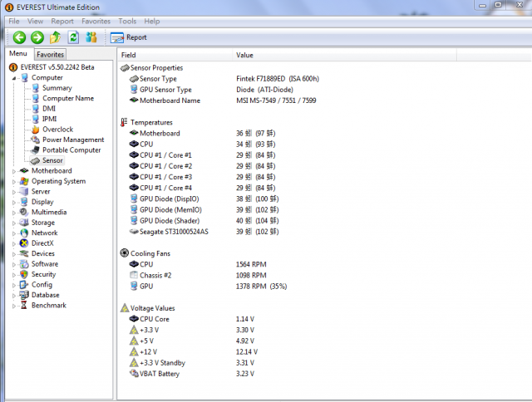Click the Software icon in tree
The width and height of the screenshot is (532, 402).
coord(24,263)
